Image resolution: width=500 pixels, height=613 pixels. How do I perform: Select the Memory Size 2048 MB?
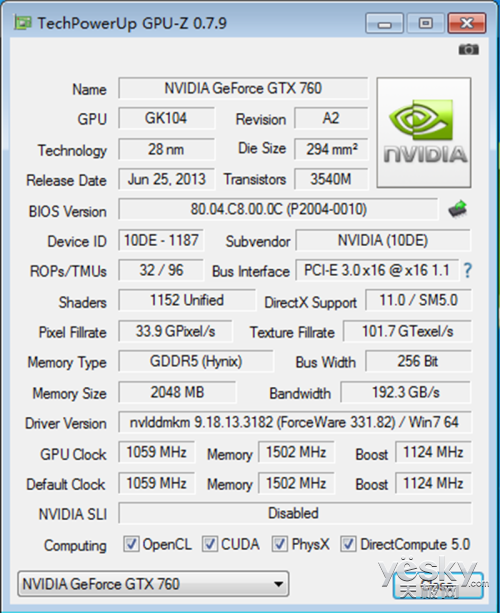[177, 392]
